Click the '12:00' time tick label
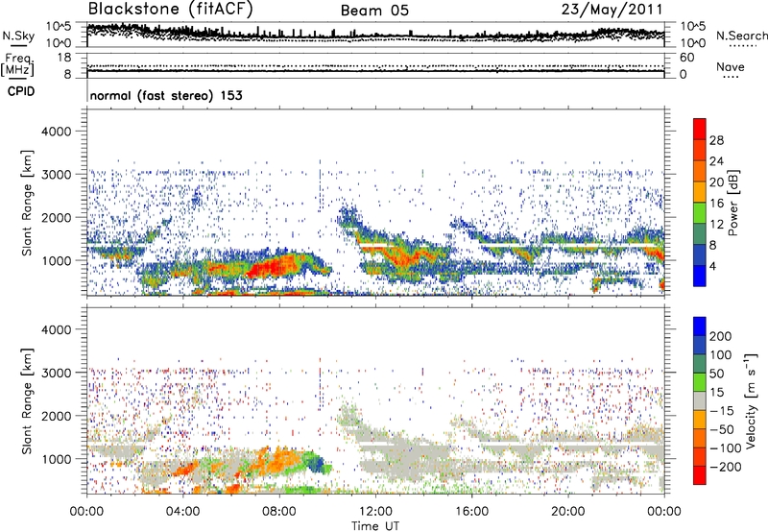 click(375, 512)
